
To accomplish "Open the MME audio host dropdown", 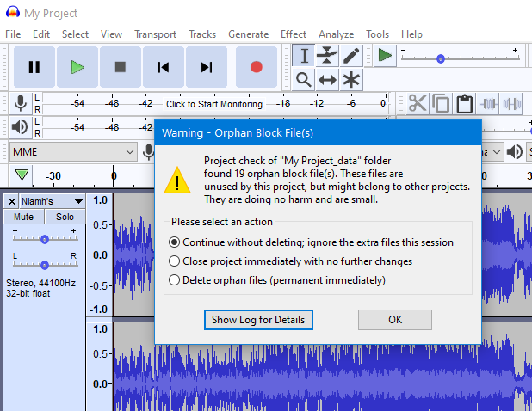I will point(73,152).
